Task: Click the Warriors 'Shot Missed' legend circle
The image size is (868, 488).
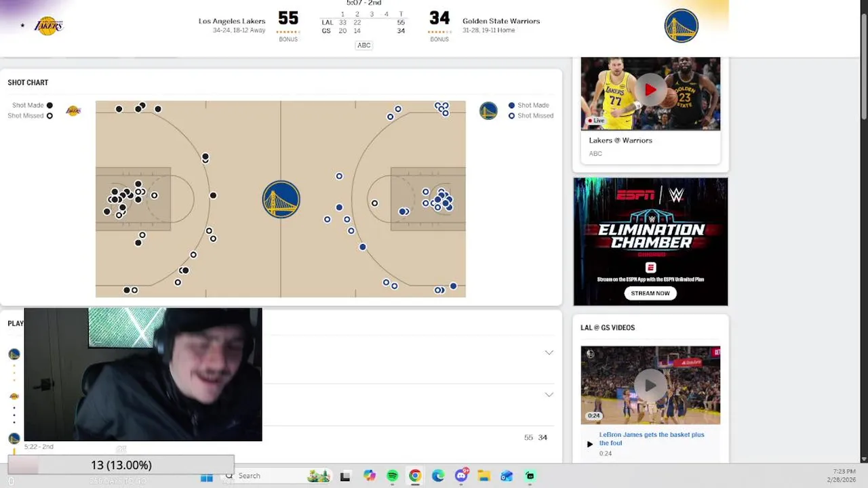Action: coord(511,116)
